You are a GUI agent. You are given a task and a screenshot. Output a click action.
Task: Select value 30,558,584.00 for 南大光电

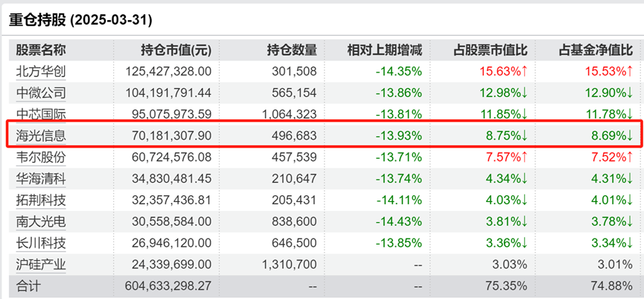[172, 221]
